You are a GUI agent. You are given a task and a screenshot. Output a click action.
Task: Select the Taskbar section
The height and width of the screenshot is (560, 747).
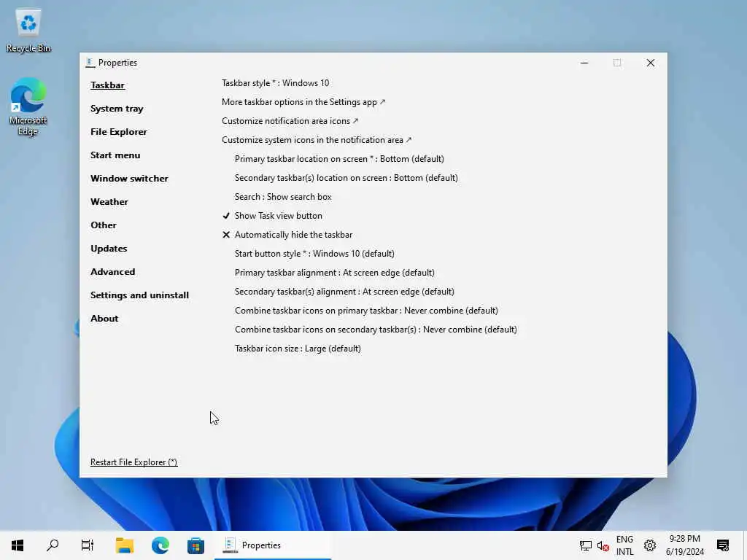(x=108, y=85)
